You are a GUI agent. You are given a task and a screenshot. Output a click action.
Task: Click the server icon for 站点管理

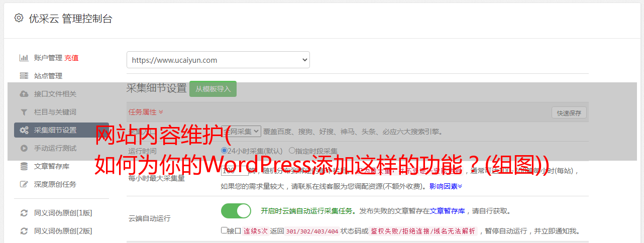pyautogui.click(x=24, y=76)
